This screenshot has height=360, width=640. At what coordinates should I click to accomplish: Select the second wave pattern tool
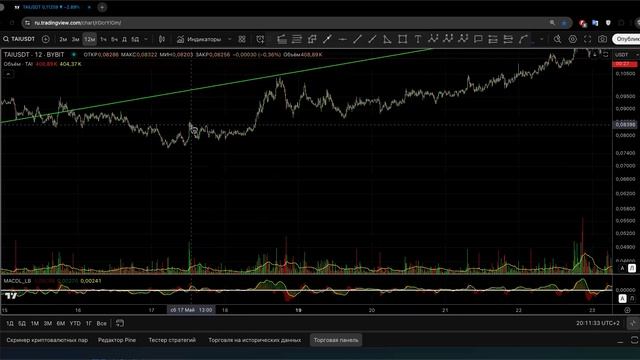[x=448, y=39]
